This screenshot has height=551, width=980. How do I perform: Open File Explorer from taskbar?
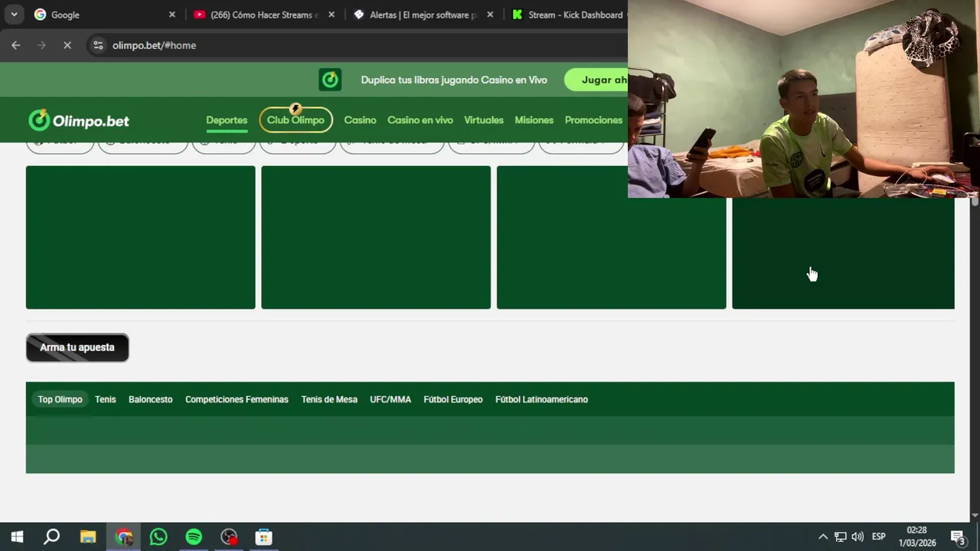point(88,536)
